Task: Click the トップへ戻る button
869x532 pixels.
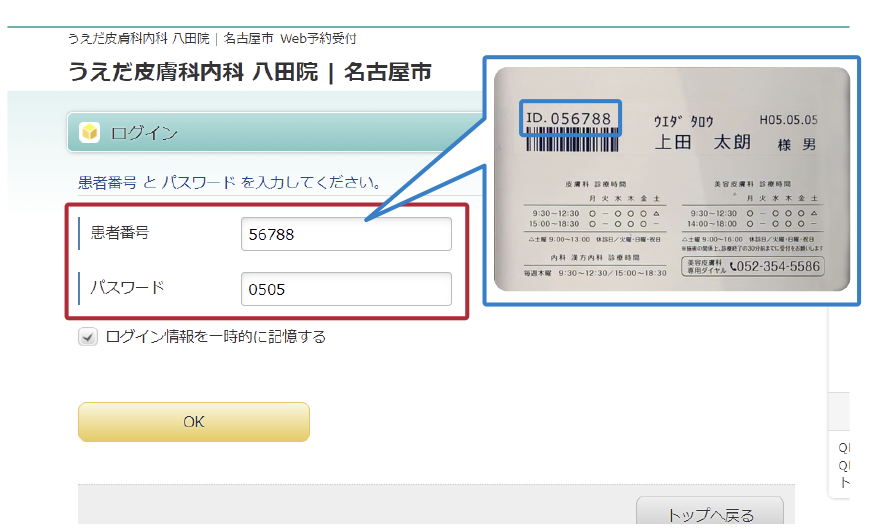Action: 710,511
